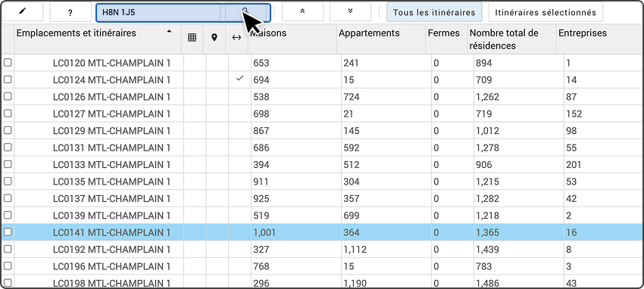
Task: Check the LC0124 MTL-CHAMPLAIN 1 checkbox
Action: tap(8, 79)
